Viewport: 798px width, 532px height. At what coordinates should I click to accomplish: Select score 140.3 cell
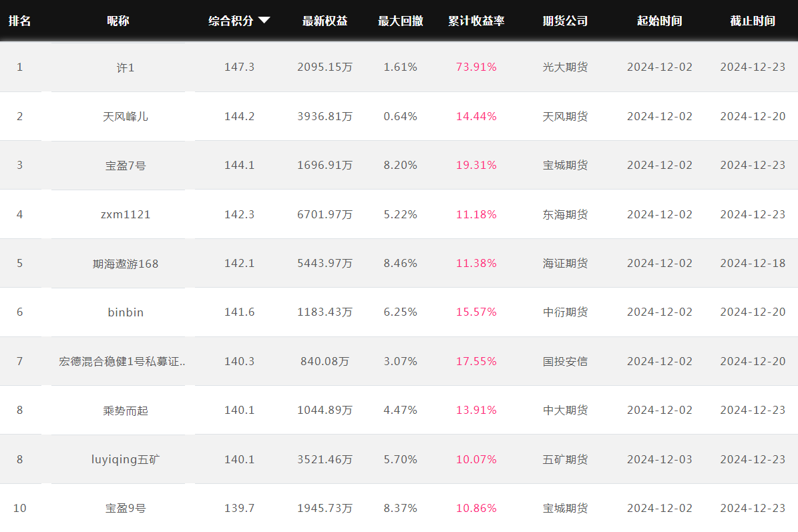pyautogui.click(x=239, y=362)
